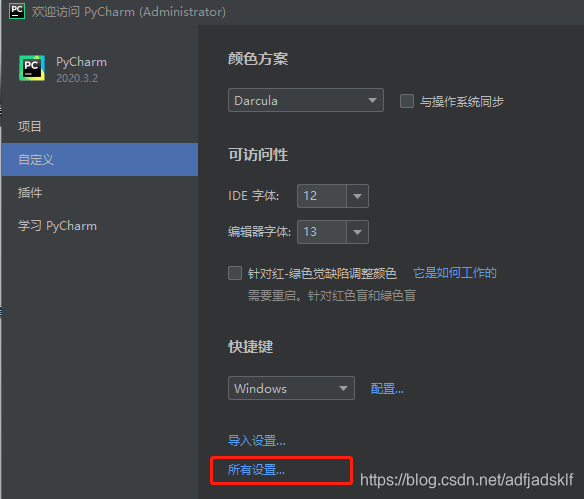Click the PyCharm name label in sidebar

point(82,62)
